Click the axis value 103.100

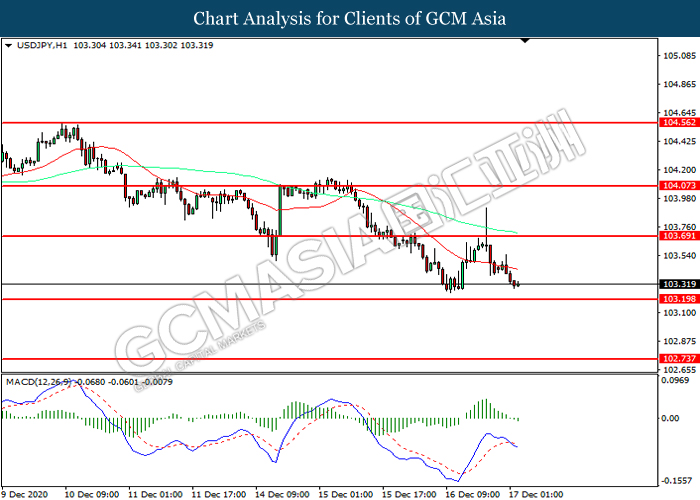tap(679, 312)
